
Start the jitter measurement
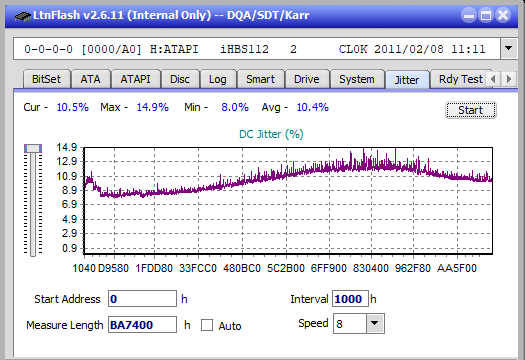(x=471, y=110)
